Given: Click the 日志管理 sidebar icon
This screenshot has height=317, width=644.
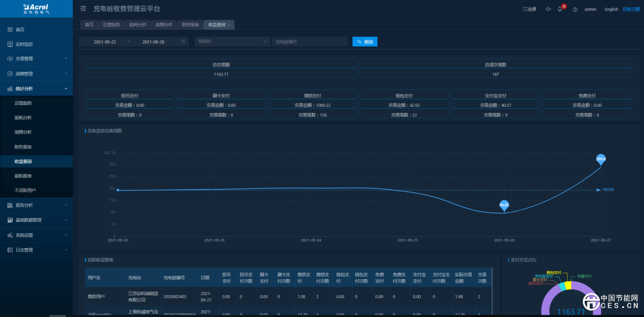Looking at the screenshot, I should 10,250.
